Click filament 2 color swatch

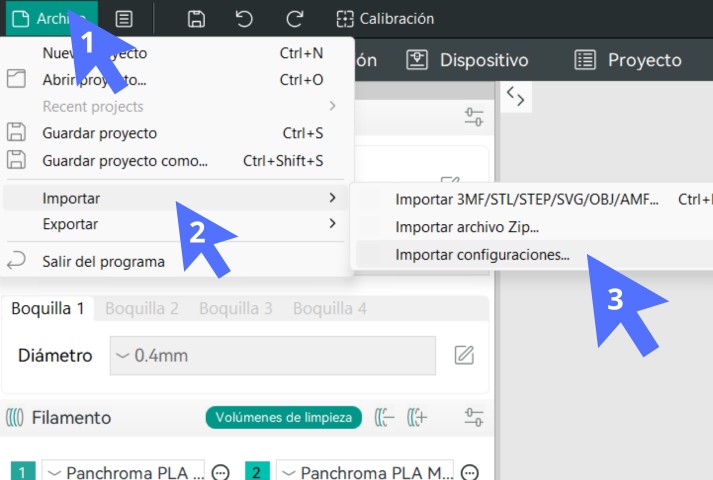(257, 471)
